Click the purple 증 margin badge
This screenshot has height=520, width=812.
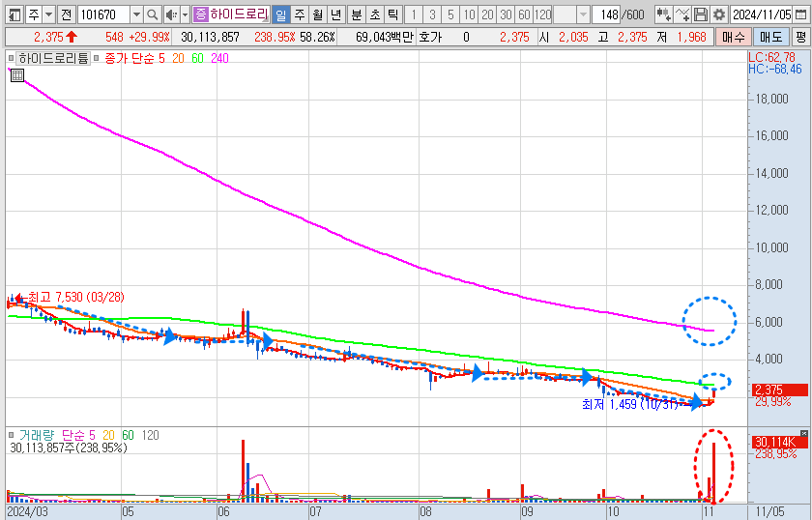point(200,14)
